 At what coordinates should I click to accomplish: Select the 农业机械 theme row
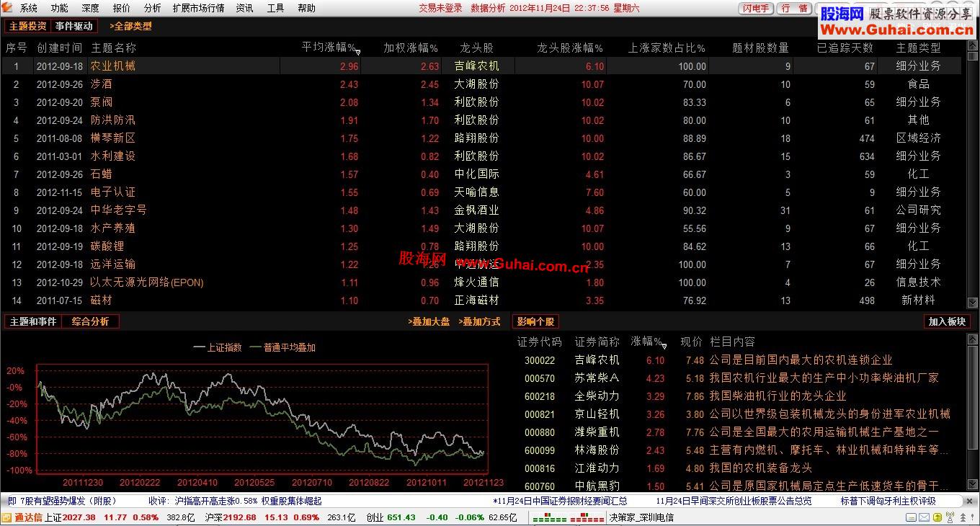pyautogui.click(x=481, y=66)
